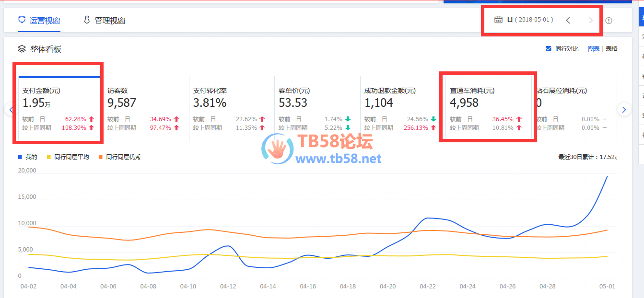Image resolution: width=644 pixels, height=298 pixels.
Task: Open the calendar date picker icon
Action: pyautogui.click(x=498, y=20)
